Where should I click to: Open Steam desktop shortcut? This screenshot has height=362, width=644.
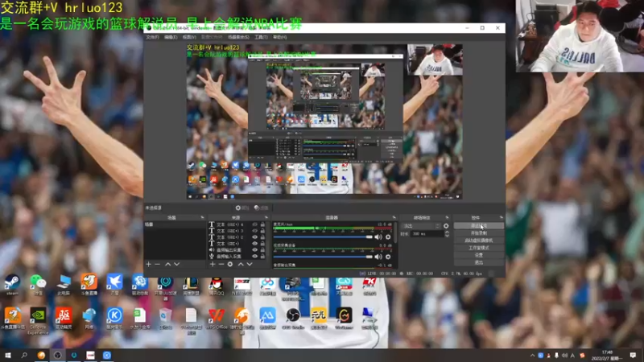pyautogui.click(x=12, y=285)
